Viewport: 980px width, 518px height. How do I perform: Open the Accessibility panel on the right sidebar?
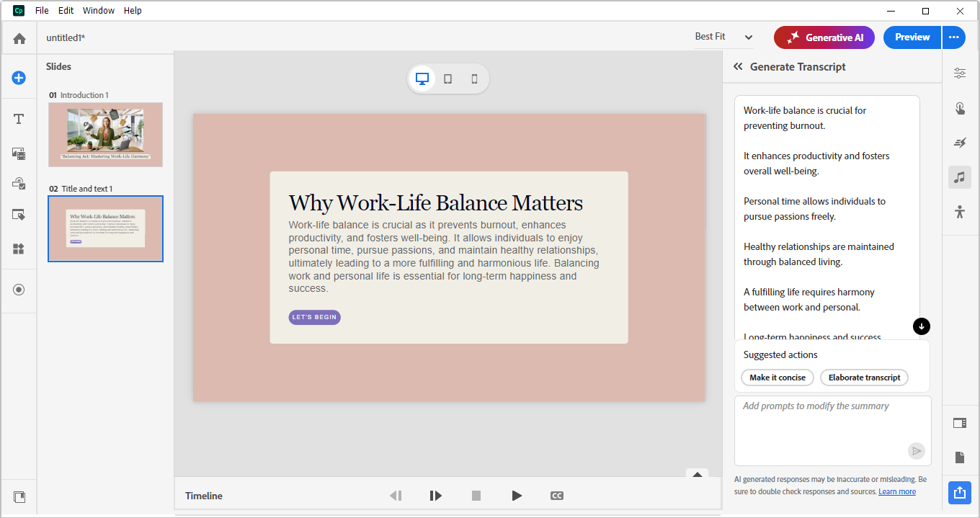tap(959, 211)
